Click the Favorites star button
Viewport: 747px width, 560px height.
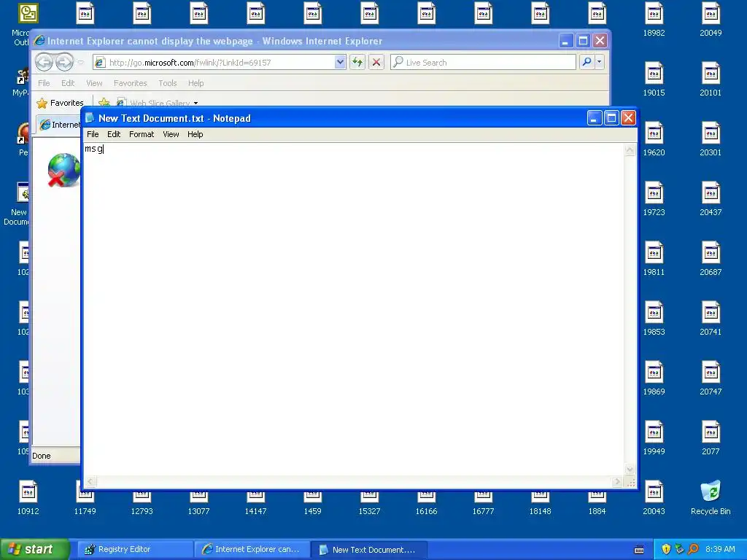point(60,103)
